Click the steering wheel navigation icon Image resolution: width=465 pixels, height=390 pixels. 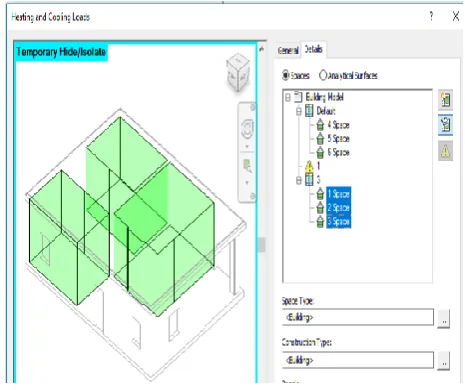pyautogui.click(x=247, y=129)
